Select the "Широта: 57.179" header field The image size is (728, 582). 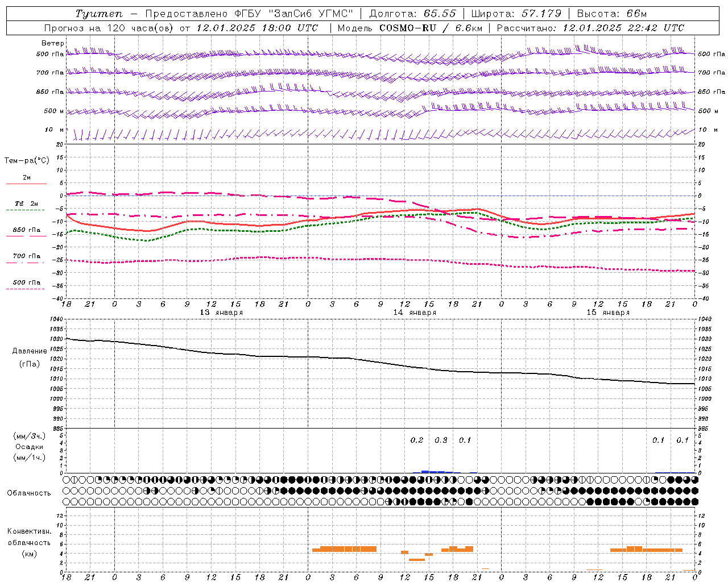click(516, 14)
